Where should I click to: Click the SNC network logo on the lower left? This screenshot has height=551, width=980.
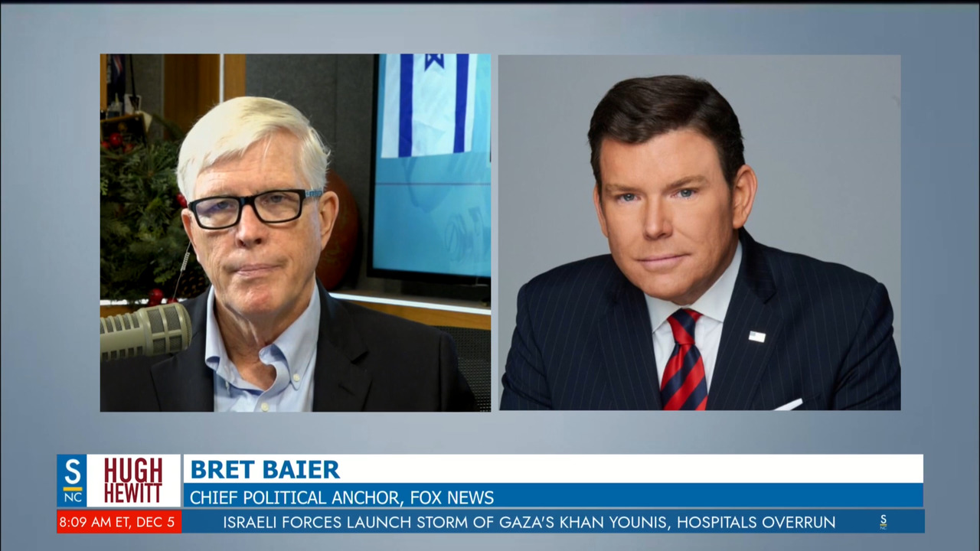pyautogui.click(x=72, y=480)
